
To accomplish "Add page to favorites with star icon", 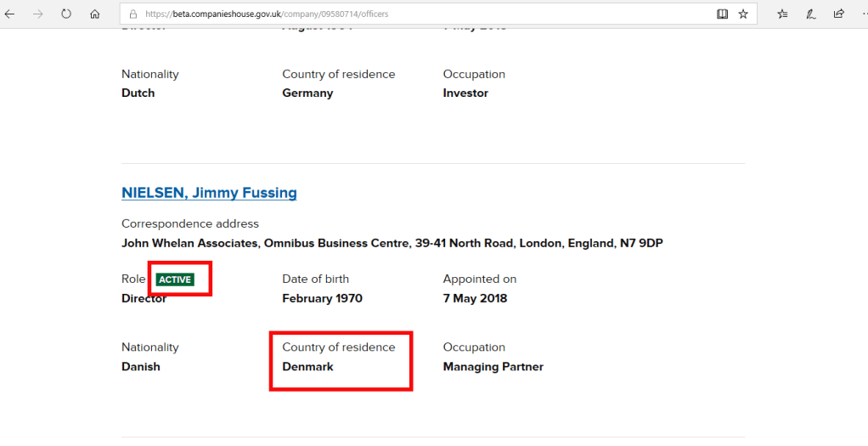I will pos(743,14).
